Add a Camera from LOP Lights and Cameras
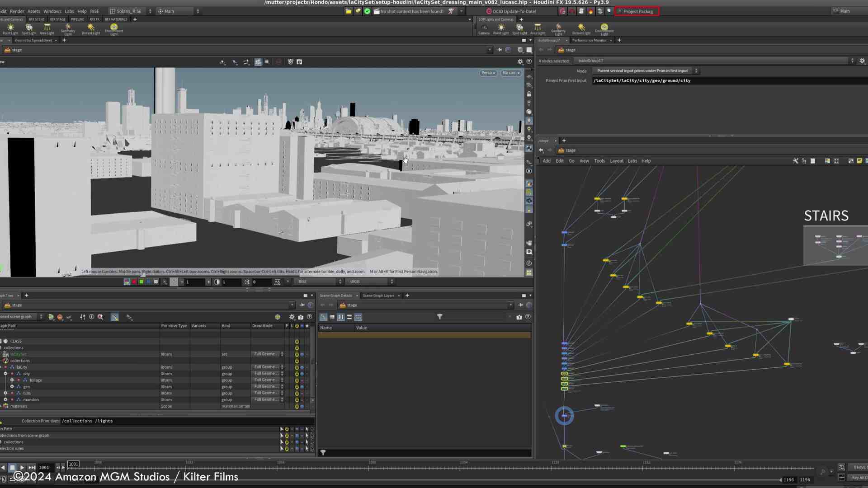 484,28
